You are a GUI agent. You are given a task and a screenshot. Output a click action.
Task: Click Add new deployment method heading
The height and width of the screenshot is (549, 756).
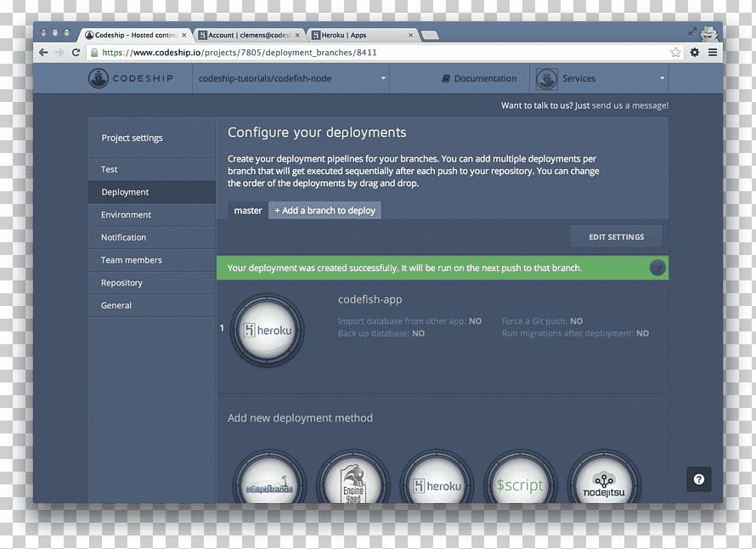[x=300, y=418]
